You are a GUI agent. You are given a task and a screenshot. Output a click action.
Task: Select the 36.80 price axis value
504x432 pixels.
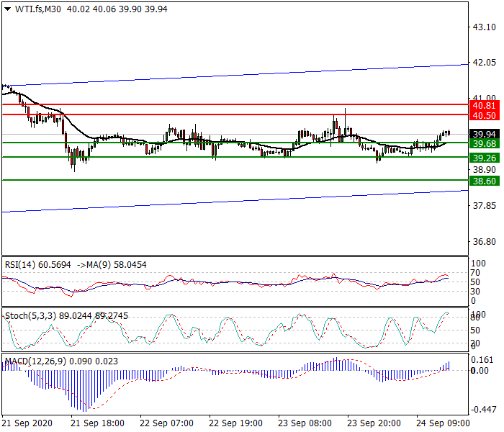coord(485,242)
